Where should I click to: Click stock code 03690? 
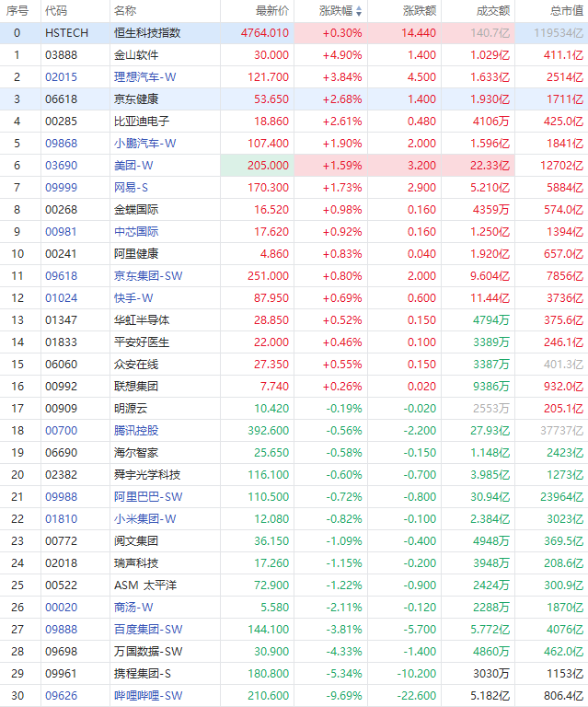(x=62, y=166)
